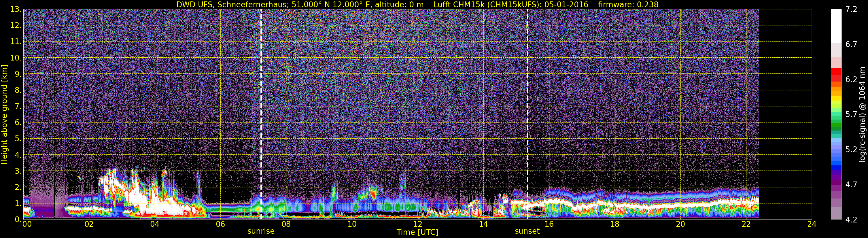Click the time axis tick "20"
Screen dimensions: 868x238
680,224
